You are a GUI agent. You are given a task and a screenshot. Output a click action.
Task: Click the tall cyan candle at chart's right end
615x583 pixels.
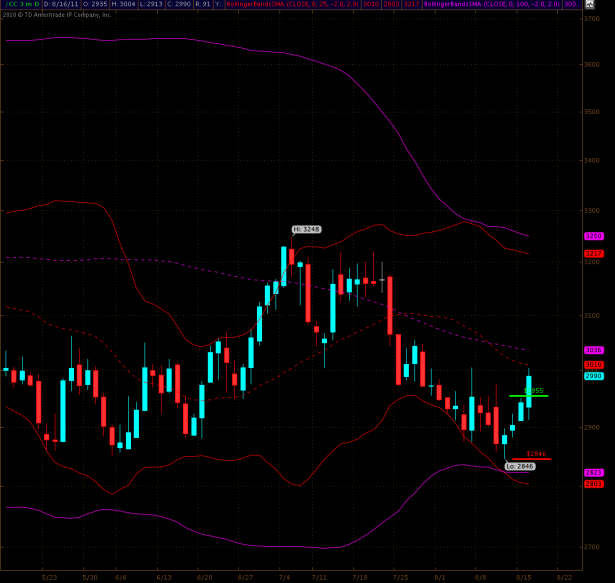[x=529, y=390]
